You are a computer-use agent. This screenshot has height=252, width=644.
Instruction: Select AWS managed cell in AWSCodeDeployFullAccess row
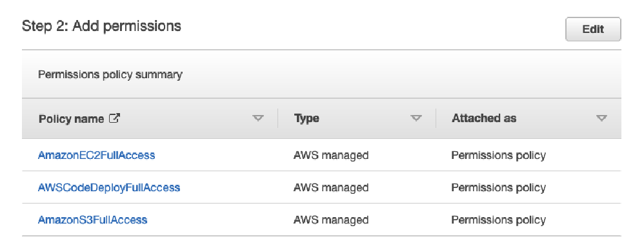pyautogui.click(x=331, y=188)
